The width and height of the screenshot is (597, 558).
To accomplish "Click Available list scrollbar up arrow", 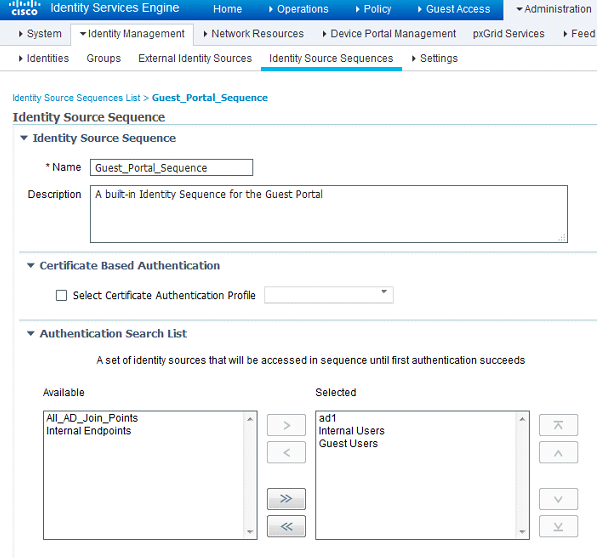I will [x=250, y=419].
